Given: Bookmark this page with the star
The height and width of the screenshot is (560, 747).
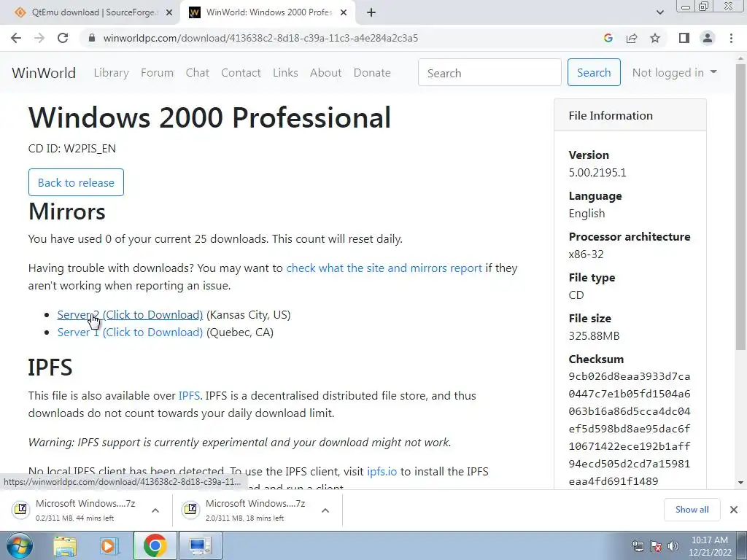Looking at the screenshot, I should point(655,38).
